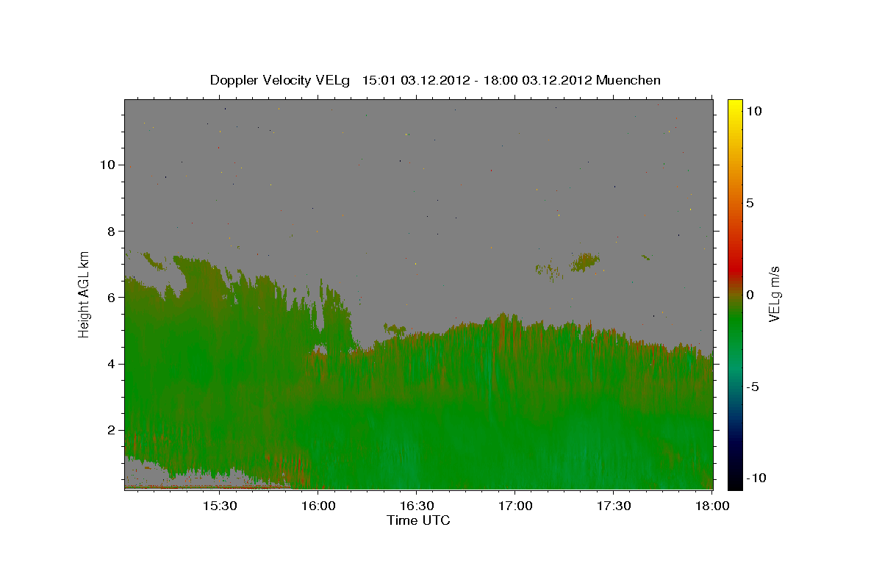Image resolution: width=882 pixels, height=588 pixels.
Task: Select the '16:00' time axis label
Action: (x=318, y=506)
